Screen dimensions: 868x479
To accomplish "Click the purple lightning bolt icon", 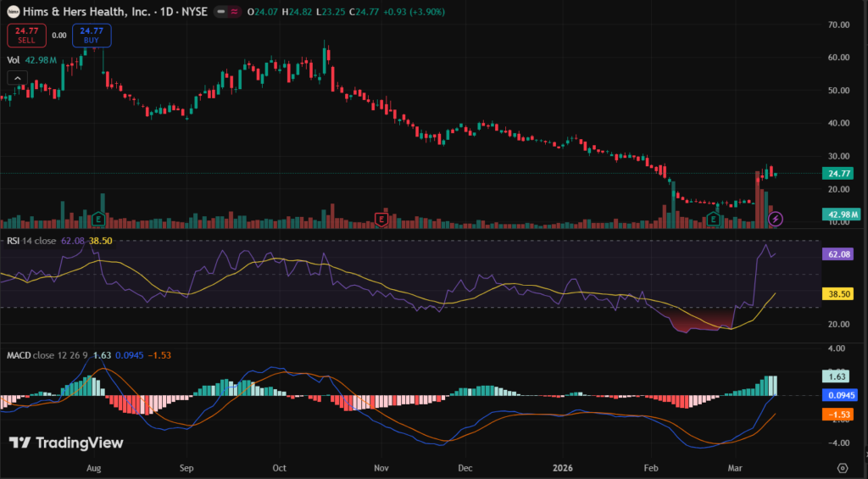I will pos(775,220).
